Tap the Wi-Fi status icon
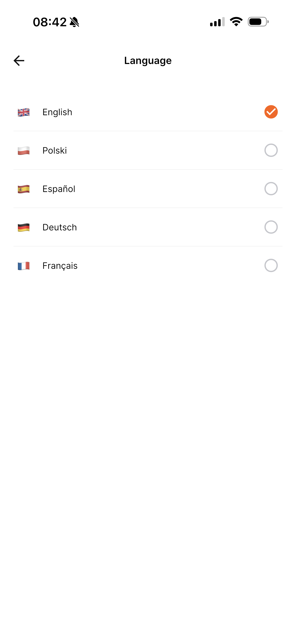The width and height of the screenshot is (296, 644). (x=236, y=22)
